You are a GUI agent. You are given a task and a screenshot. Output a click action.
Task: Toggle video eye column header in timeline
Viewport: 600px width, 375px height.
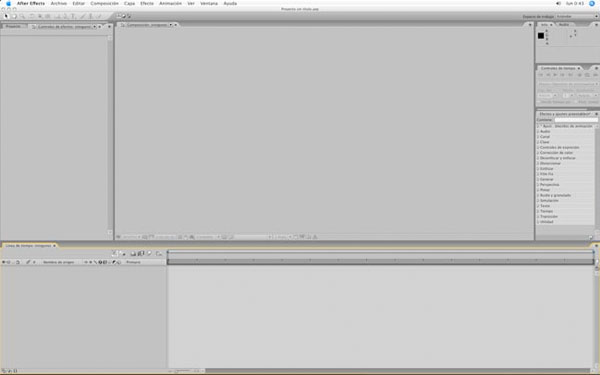click(x=3, y=262)
